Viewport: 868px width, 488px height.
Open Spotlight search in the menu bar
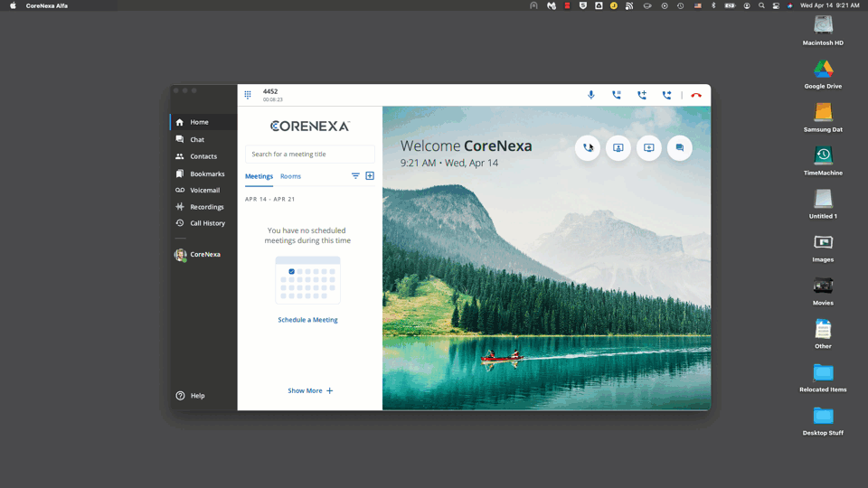tap(761, 5)
